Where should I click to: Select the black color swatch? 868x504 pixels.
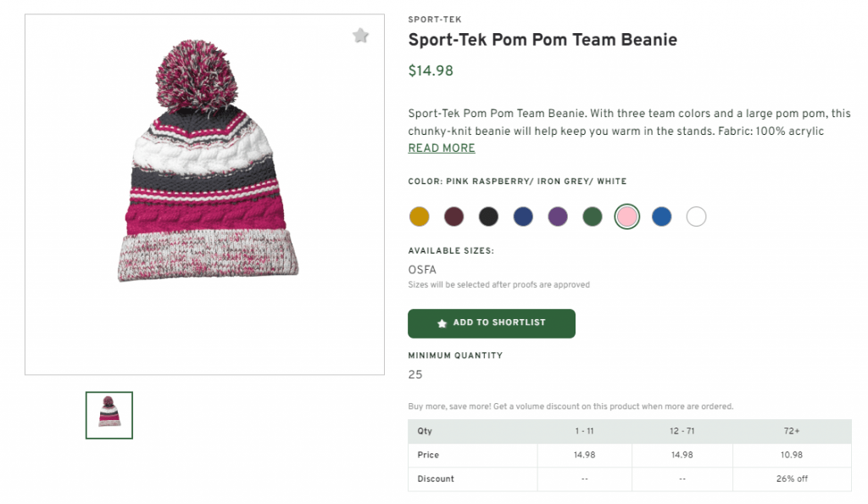pos(488,216)
